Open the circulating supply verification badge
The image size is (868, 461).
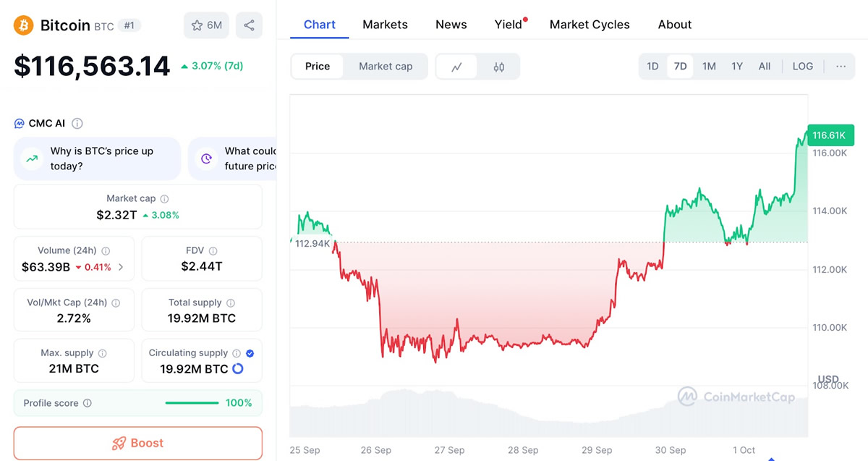[249, 352]
